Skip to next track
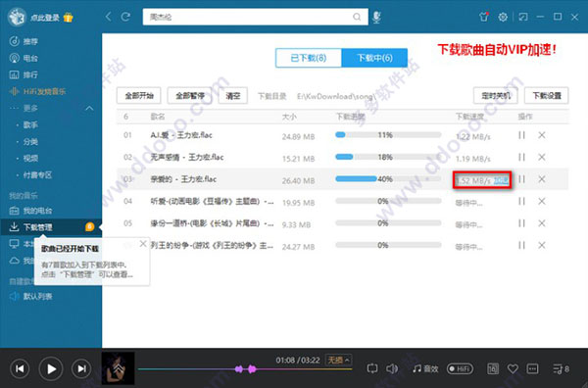The width and height of the screenshot is (588, 388). coord(81,368)
